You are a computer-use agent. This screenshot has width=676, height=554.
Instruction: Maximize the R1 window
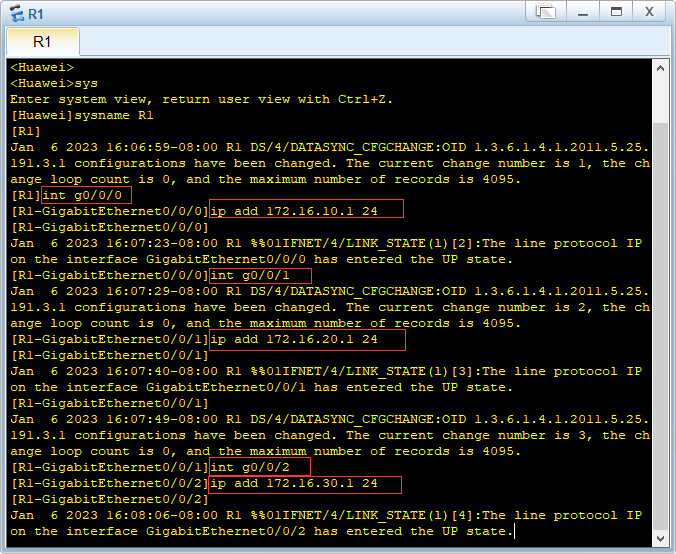(616, 12)
